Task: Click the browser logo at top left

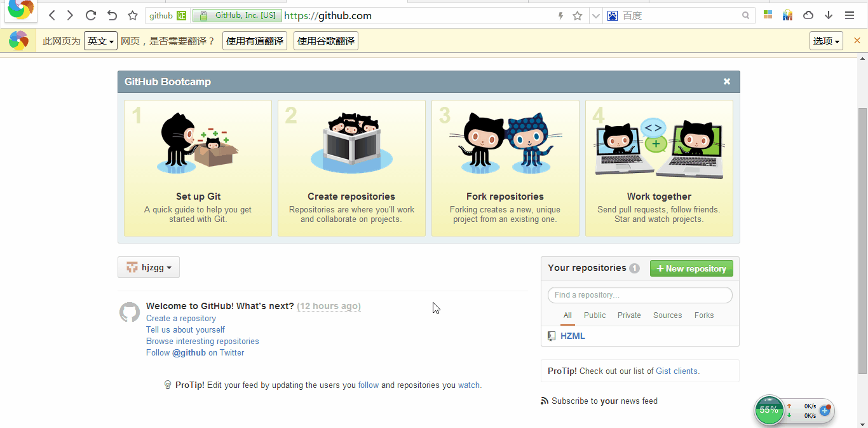Action: [x=21, y=9]
